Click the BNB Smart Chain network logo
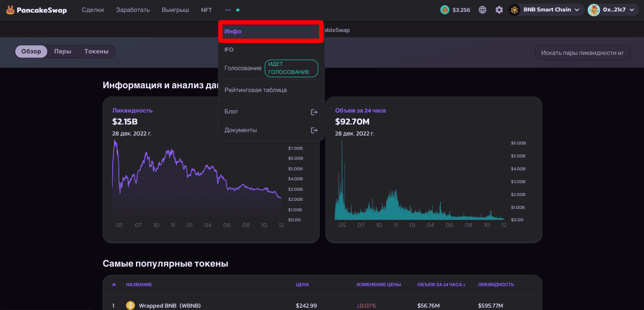 514,10
